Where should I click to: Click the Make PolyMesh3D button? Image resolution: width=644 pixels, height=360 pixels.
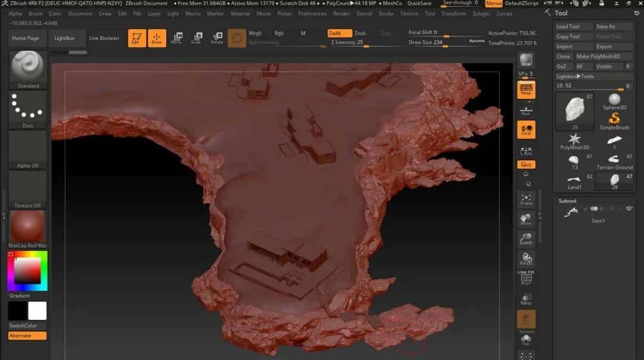[x=599, y=56]
